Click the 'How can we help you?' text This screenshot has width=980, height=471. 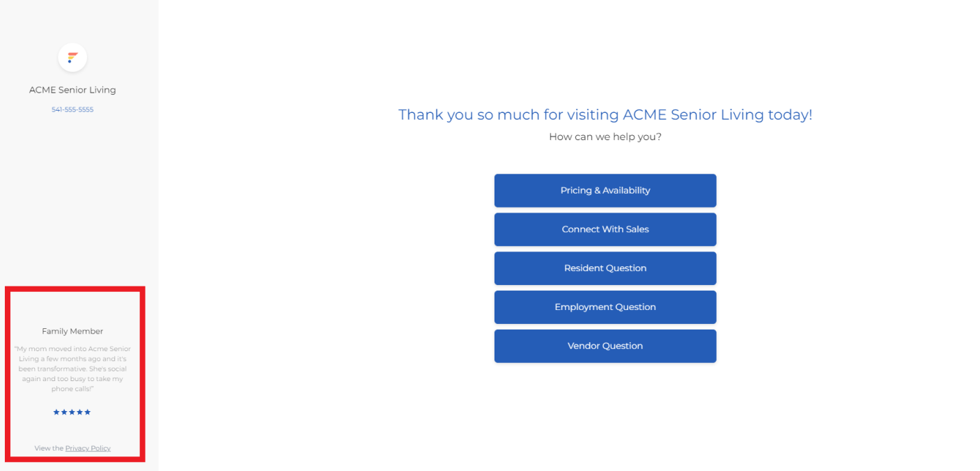click(x=605, y=137)
